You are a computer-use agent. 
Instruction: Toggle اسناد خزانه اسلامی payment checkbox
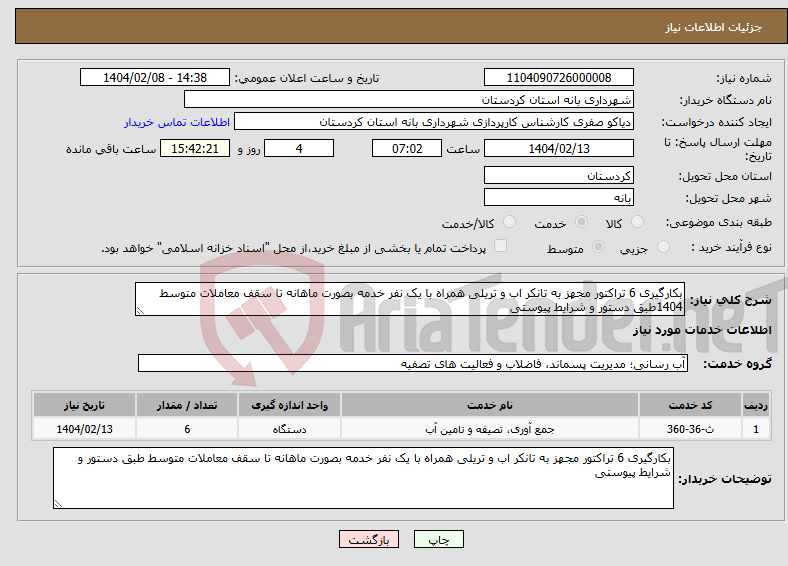(500, 245)
